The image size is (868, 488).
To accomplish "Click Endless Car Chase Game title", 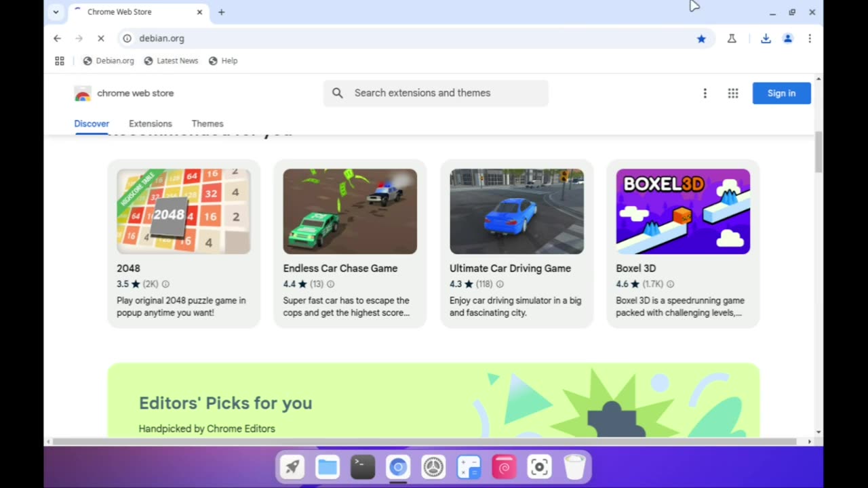I will [x=340, y=268].
